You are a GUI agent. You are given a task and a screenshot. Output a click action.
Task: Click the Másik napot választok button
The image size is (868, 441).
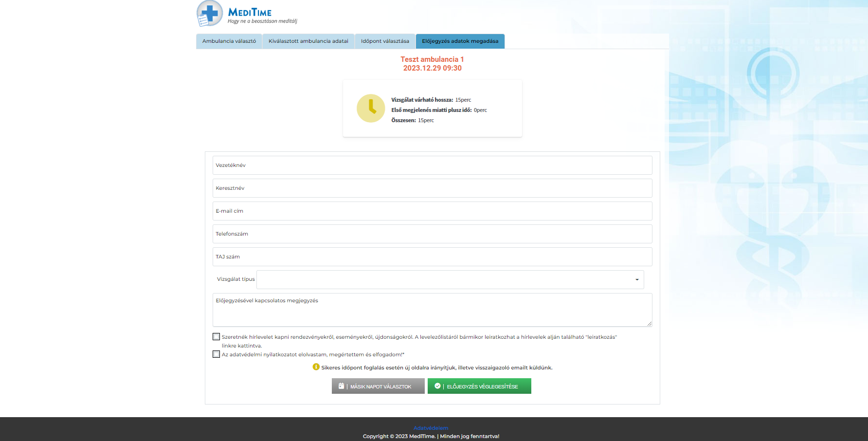pos(378,386)
